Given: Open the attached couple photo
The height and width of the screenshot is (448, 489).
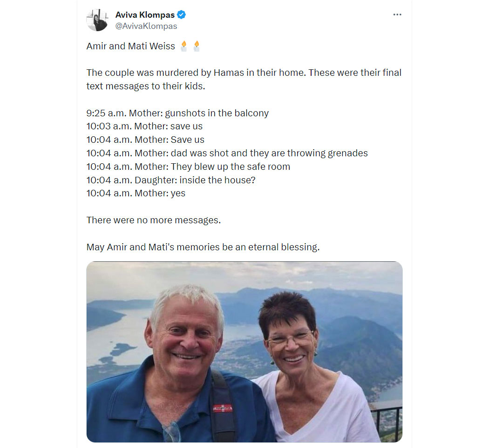Looking at the screenshot, I should point(244,352).
